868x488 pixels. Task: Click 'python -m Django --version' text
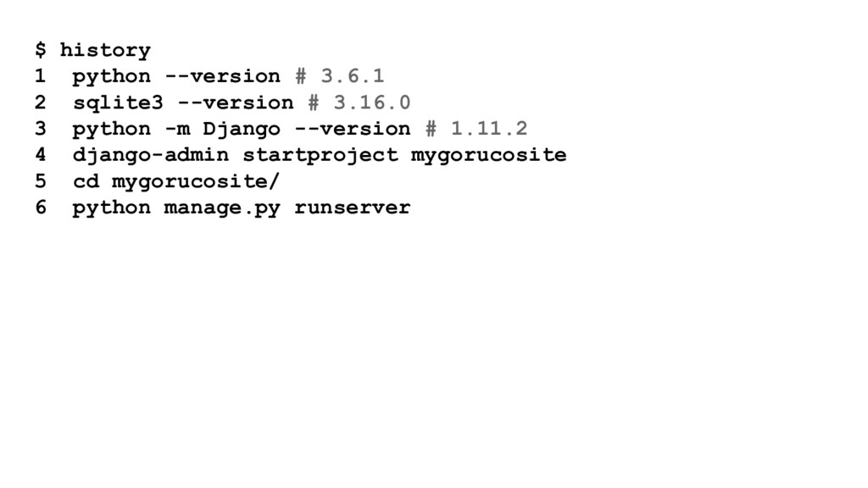pyautogui.click(x=242, y=130)
